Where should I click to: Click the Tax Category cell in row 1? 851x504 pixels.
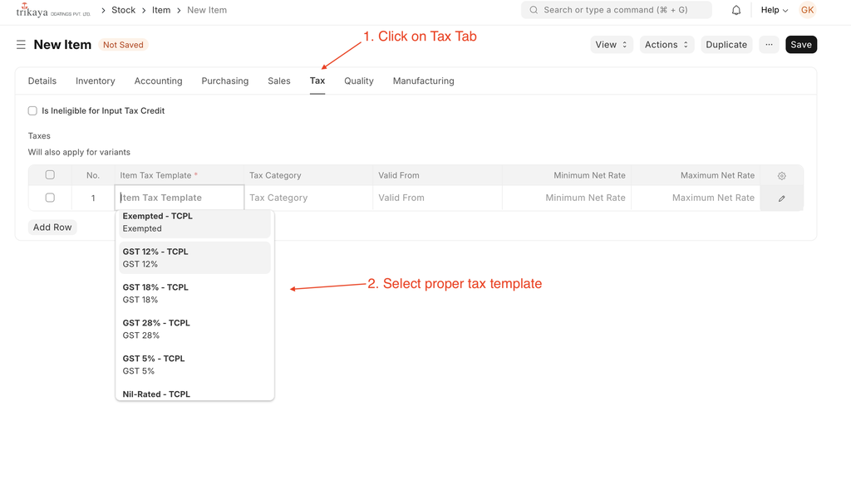pos(308,198)
